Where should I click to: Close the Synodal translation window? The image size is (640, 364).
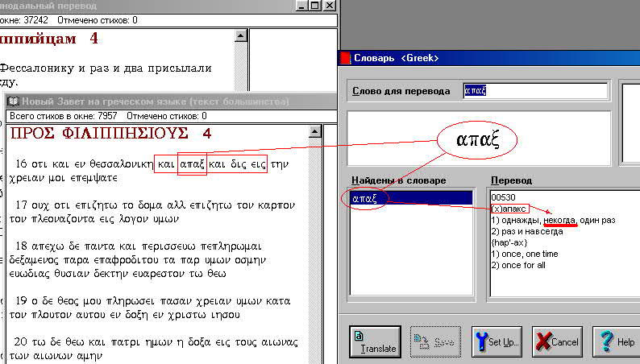(x=326, y=6)
